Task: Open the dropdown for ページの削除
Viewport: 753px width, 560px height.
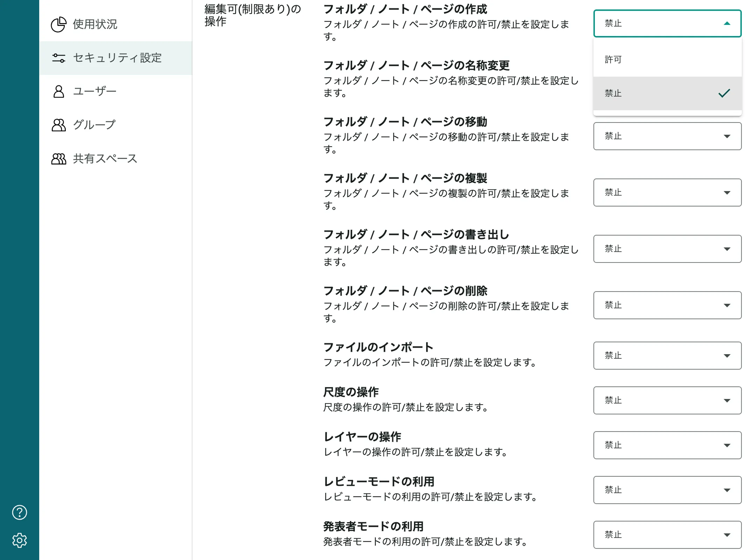Action: 667,305
